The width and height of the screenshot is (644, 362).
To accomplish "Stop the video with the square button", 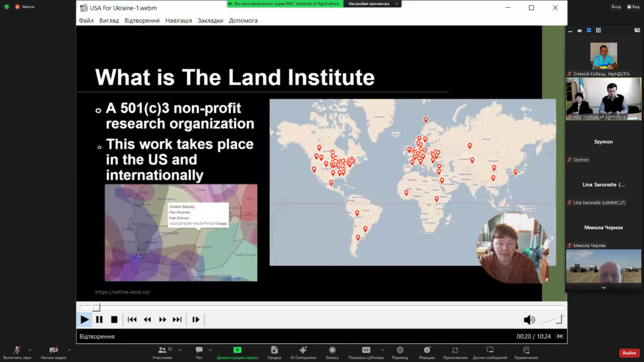I will tap(114, 320).
